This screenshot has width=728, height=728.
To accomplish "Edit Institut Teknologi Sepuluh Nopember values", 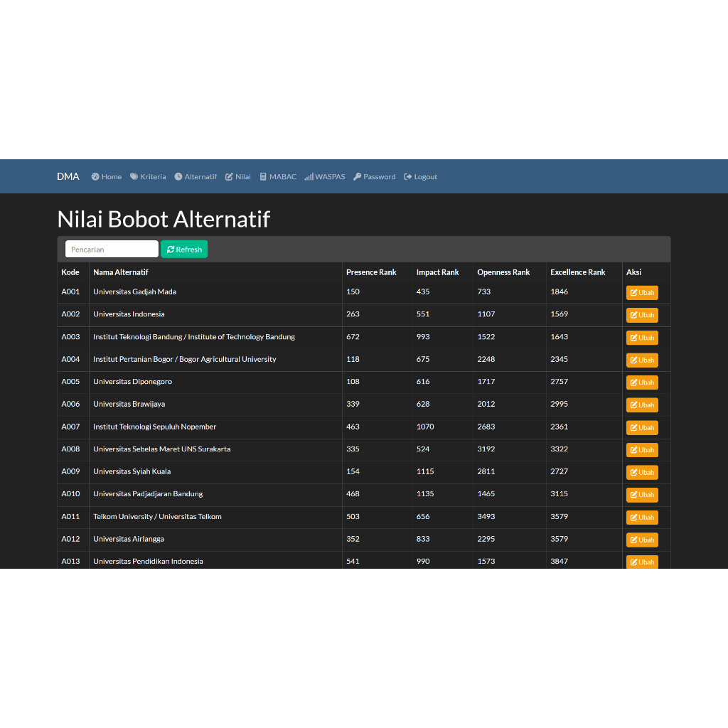I will tap(642, 428).
